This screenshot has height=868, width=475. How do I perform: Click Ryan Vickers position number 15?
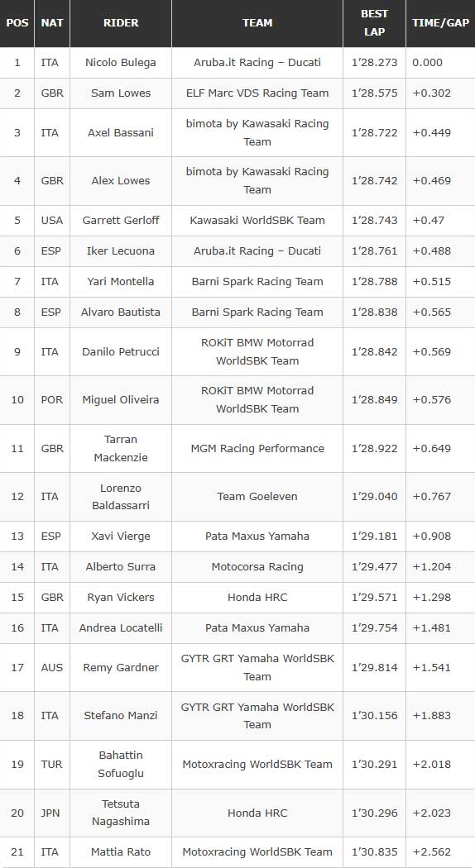click(x=17, y=598)
